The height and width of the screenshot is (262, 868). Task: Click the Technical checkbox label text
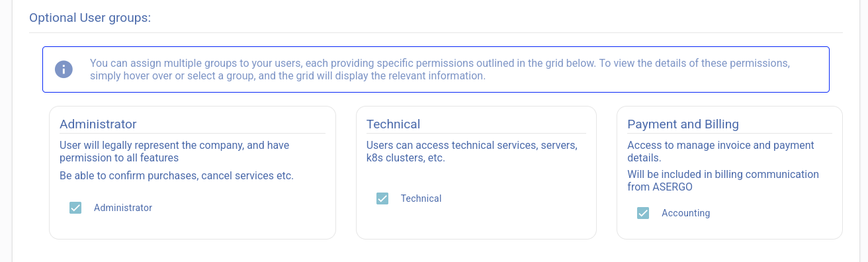coord(421,198)
